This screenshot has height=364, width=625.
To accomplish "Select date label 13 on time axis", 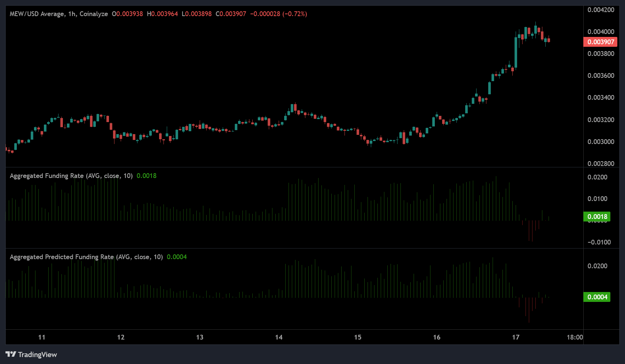I will tap(200, 337).
